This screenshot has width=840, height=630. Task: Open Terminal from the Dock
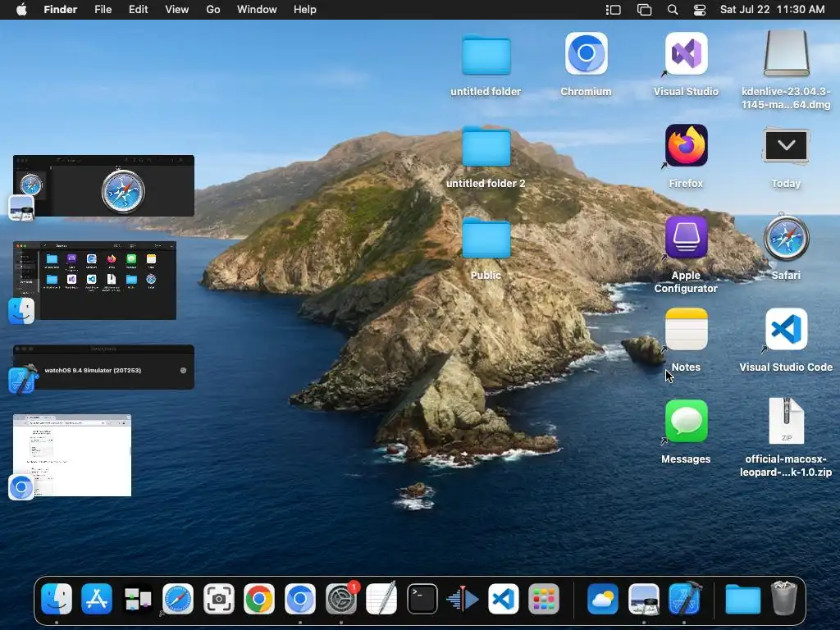click(x=422, y=598)
